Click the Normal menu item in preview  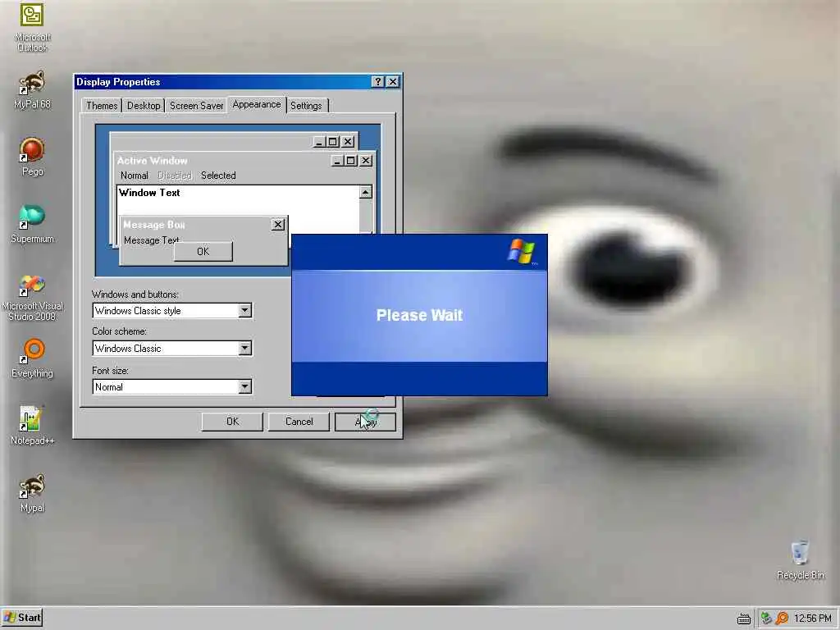[x=134, y=176]
